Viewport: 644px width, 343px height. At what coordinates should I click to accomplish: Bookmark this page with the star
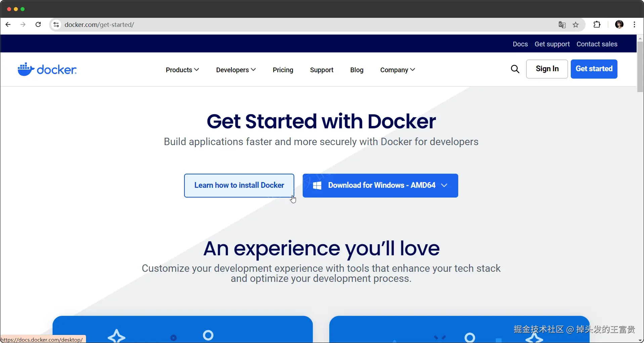[576, 25]
